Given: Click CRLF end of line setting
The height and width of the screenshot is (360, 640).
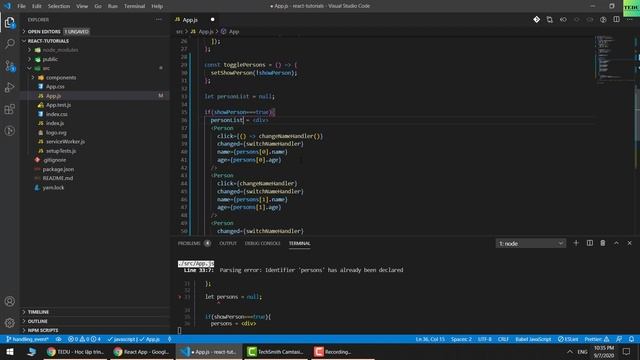Looking at the screenshot, I should 503,339.
